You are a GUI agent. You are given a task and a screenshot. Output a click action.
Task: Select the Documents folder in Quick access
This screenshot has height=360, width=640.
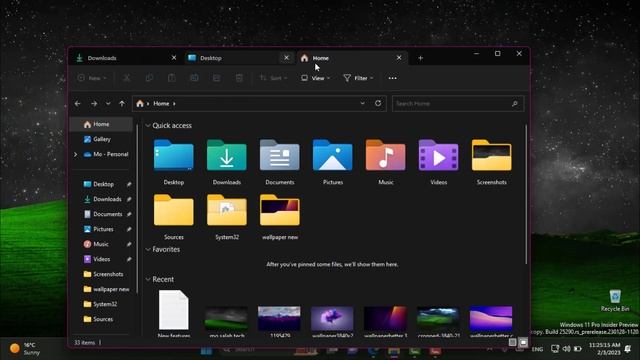pos(280,162)
